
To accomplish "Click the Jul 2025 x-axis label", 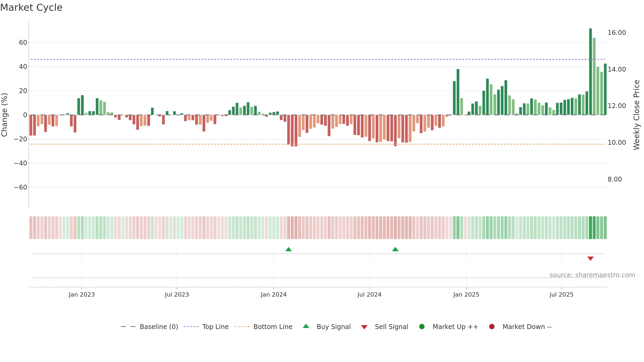I will pyautogui.click(x=561, y=294).
